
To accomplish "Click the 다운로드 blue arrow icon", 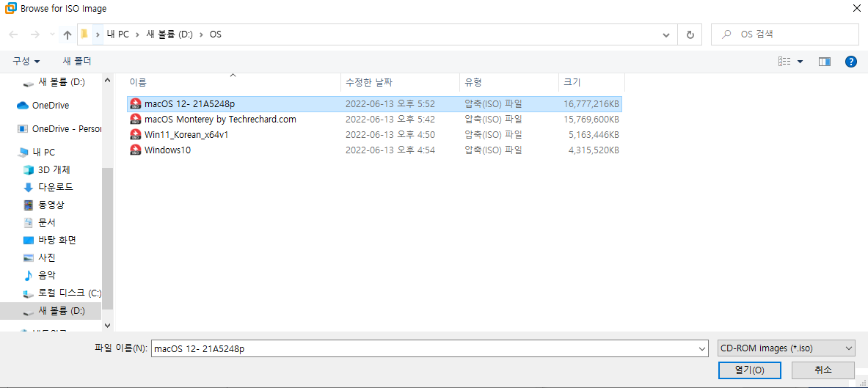I will click(x=29, y=187).
